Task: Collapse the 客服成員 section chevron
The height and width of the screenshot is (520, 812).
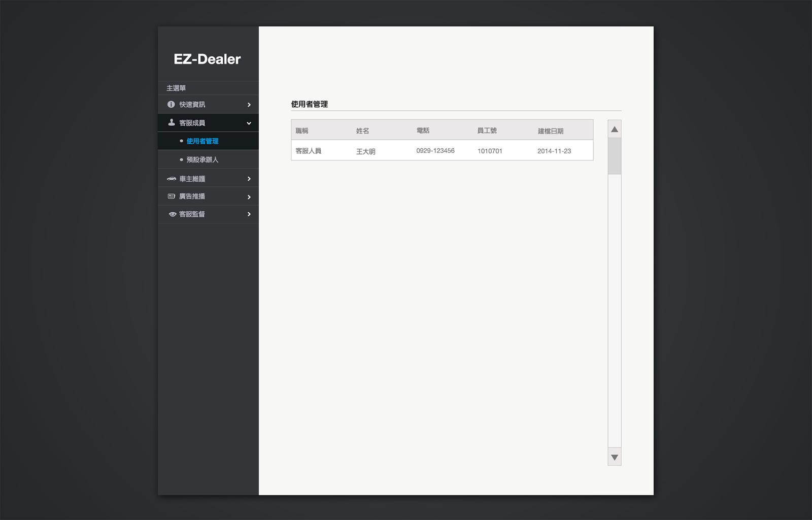Action: coord(249,123)
